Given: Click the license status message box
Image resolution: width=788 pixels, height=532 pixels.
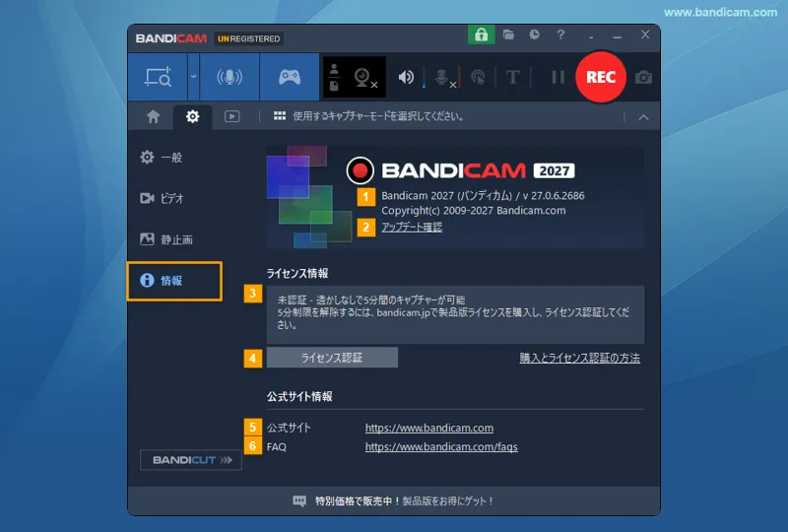Looking at the screenshot, I should 455,314.
